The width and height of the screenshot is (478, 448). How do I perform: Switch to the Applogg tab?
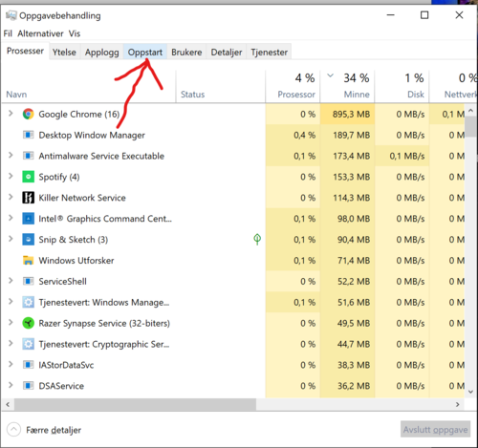click(102, 53)
